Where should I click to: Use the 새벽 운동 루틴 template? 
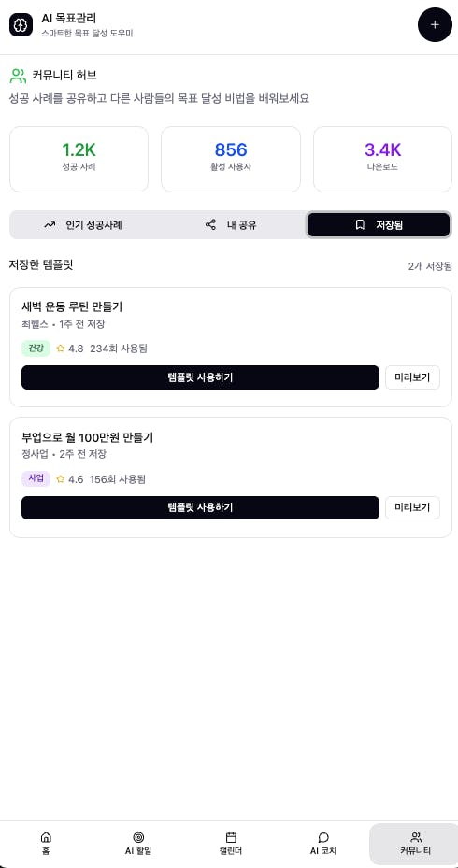(x=200, y=377)
